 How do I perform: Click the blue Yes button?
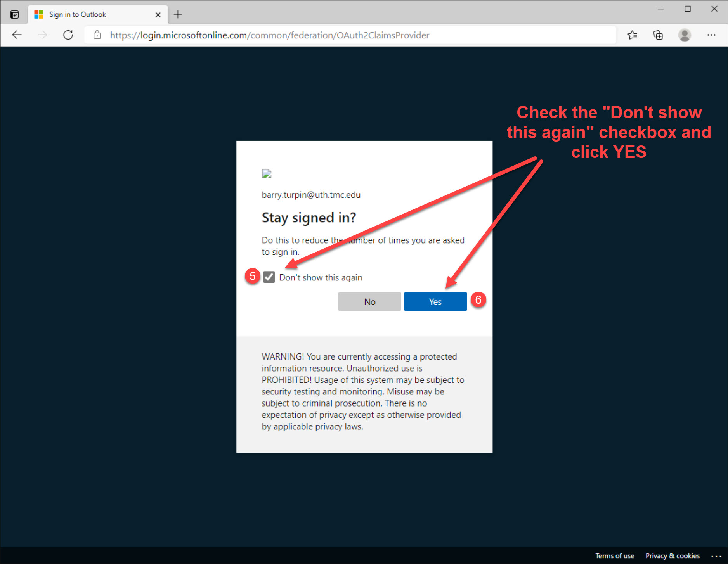point(435,302)
